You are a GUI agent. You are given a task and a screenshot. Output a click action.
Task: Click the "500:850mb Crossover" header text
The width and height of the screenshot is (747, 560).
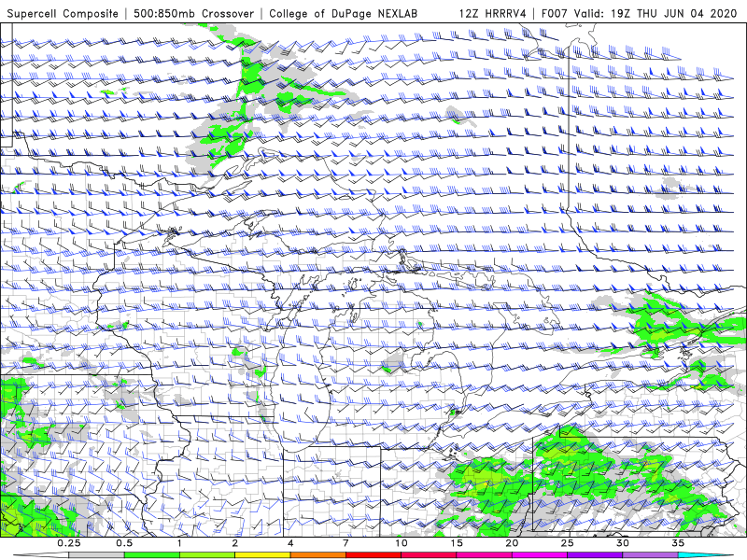tap(194, 14)
